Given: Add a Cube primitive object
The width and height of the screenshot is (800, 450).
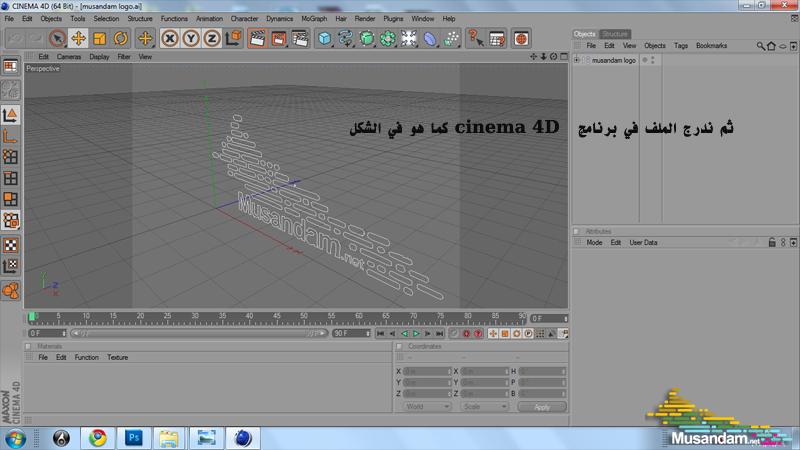Looking at the screenshot, I should click(324, 38).
